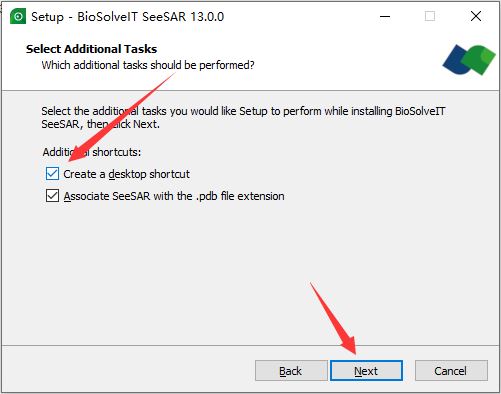This screenshot has width=501, height=394.
Task: Cancel the SeeSAR installation
Action: click(x=451, y=371)
